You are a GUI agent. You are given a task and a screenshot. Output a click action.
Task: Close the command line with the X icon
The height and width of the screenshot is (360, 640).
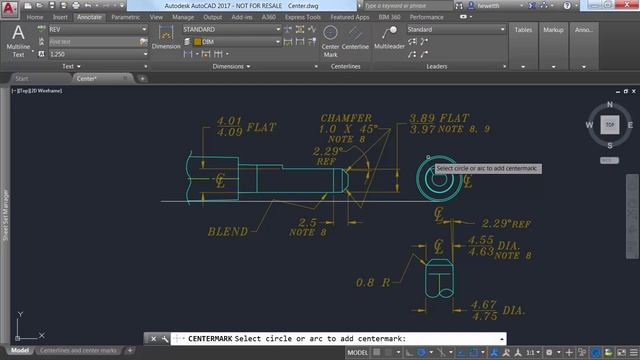153,339
